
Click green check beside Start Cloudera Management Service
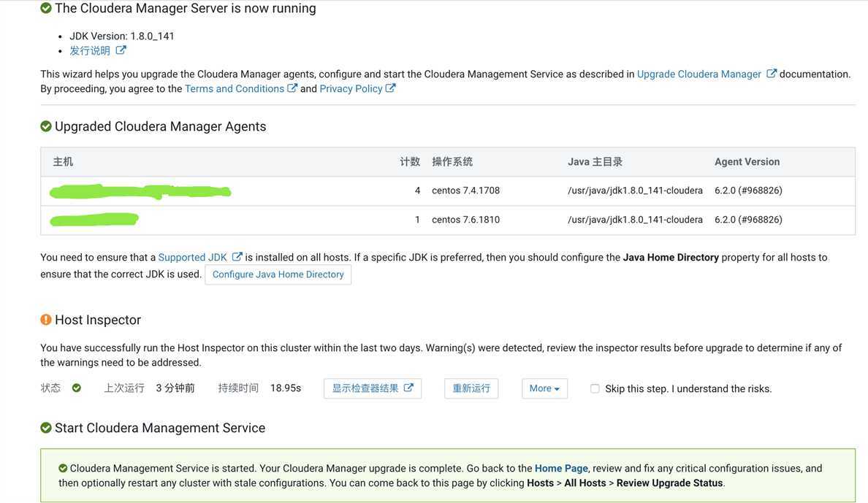coord(46,428)
